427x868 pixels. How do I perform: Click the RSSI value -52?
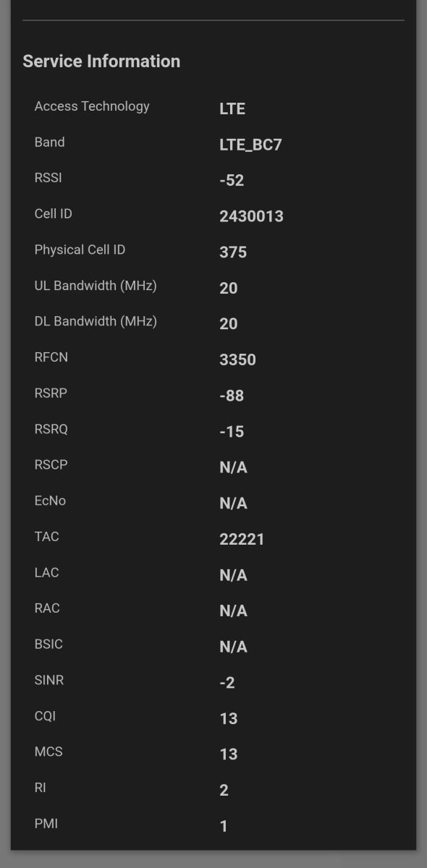pos(232,180)
